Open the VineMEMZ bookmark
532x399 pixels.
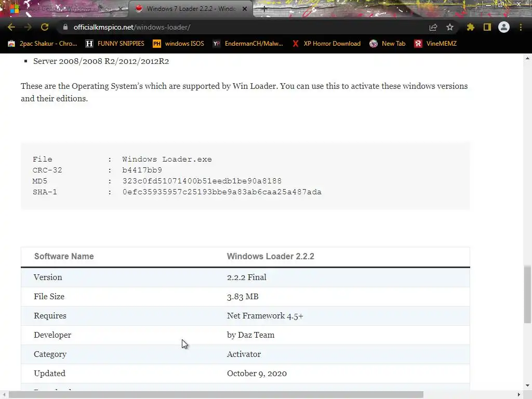pyautogui.click(x=436, y=44)
